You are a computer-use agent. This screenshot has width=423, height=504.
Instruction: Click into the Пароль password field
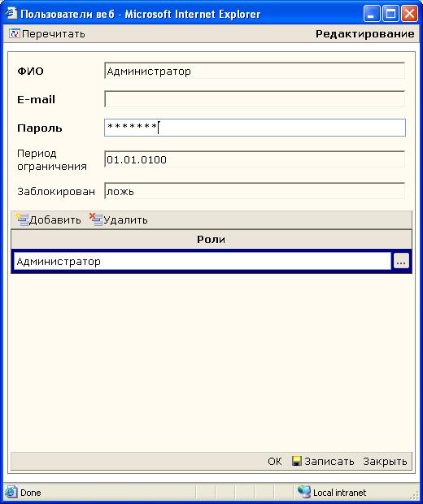(255, 128)
